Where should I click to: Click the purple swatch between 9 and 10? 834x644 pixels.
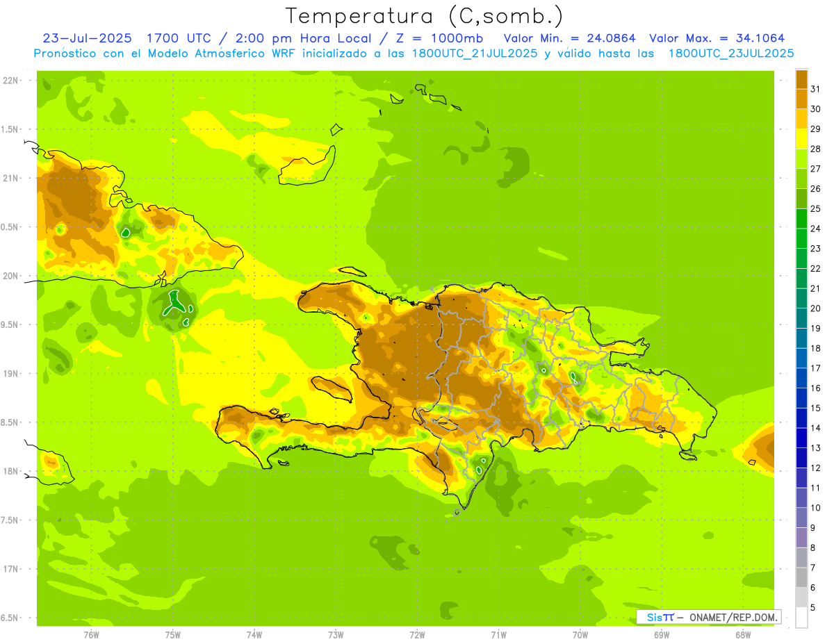pyautogui.click(x=801, y=518)
